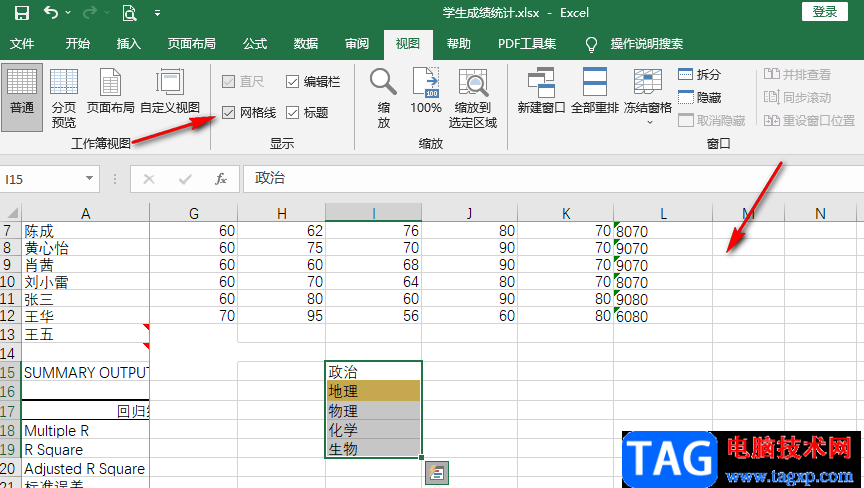The width and height of the screenshot is (864, 488).
Task: Click the select-all corner triangle
Action: (11, 213)
